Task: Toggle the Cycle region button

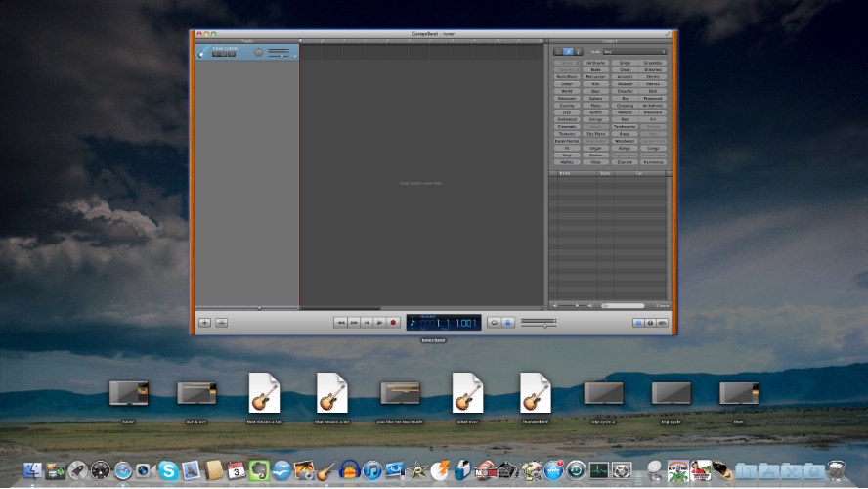Action: click(494, 322)
